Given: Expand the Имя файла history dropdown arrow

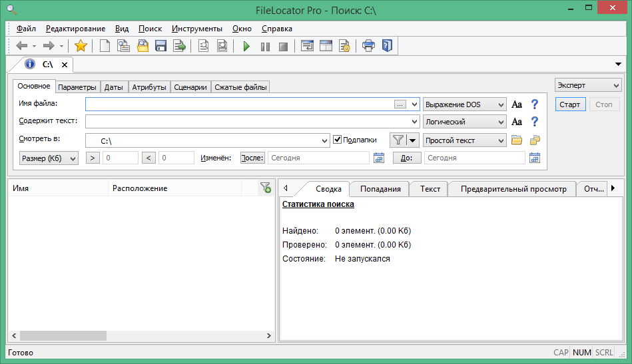Looking at the screenshot, I should coord(414,104).
